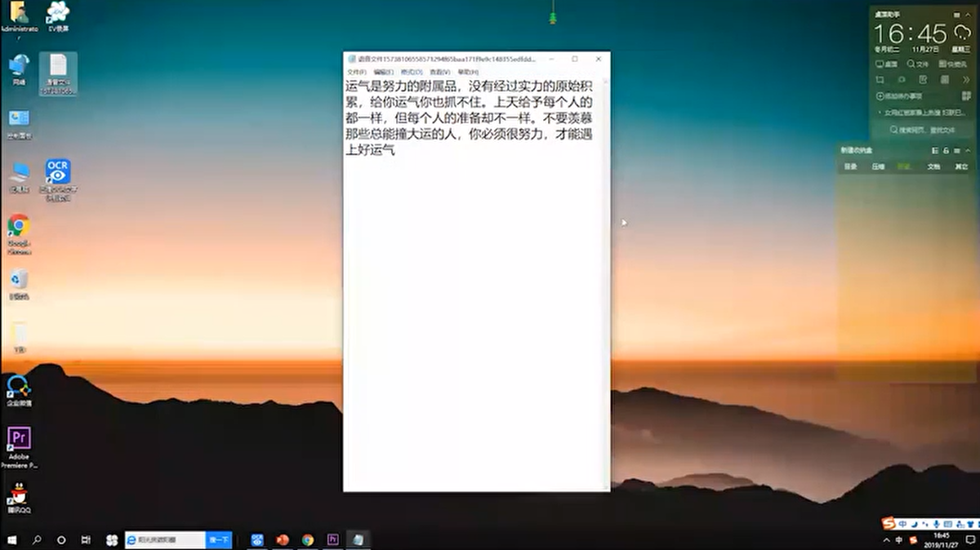Select the 企业微信 desktop icon
This screenshot has height=550, width=980.
tap(19, 390)
